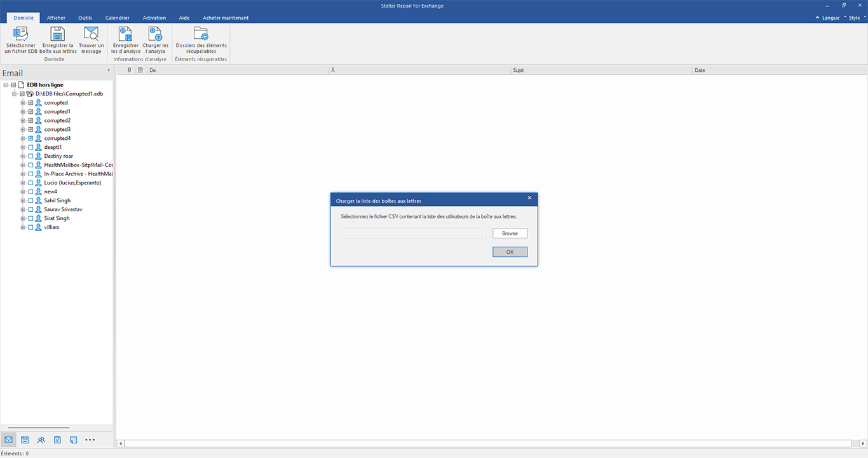Confirm the dialog with the OK button
Screen dimensions: 868x458
[510, 252]
